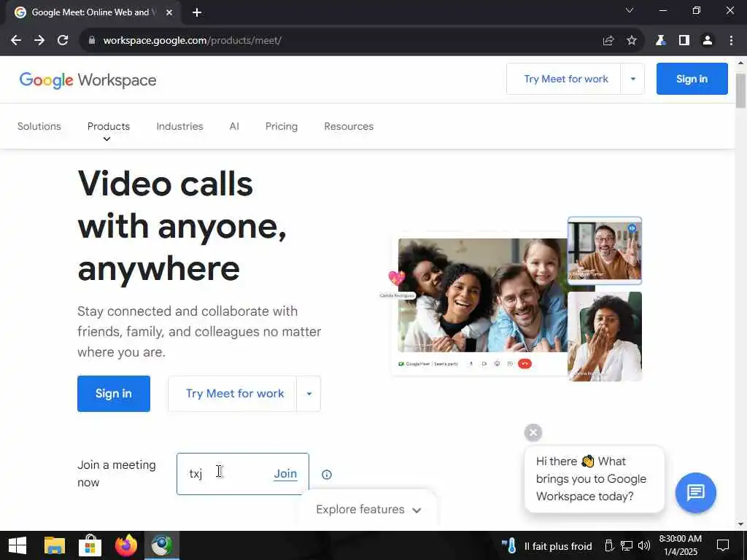
Task: Click the family video call image
Action: tap(483, 295)
